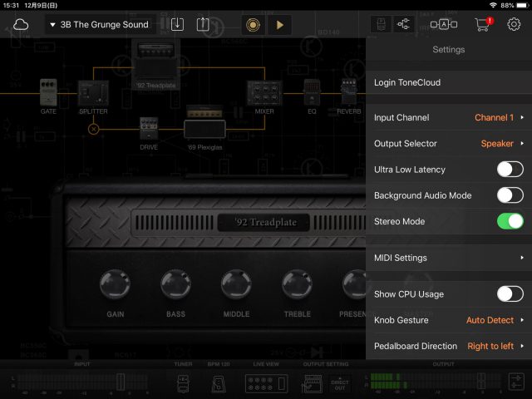Open the ToneCloud cloud icon

[x=21, y=25]
